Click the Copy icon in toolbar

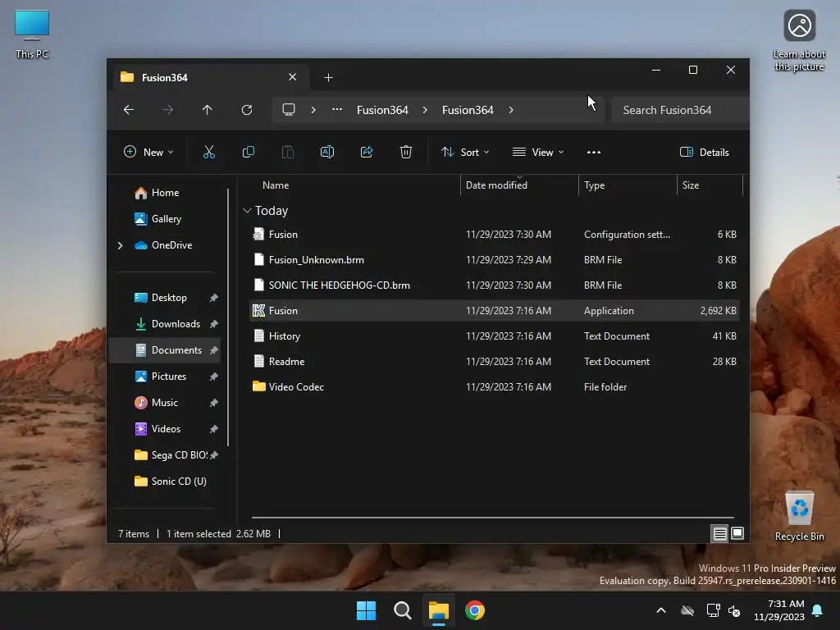pyautogui.click(x=248, y=152)
